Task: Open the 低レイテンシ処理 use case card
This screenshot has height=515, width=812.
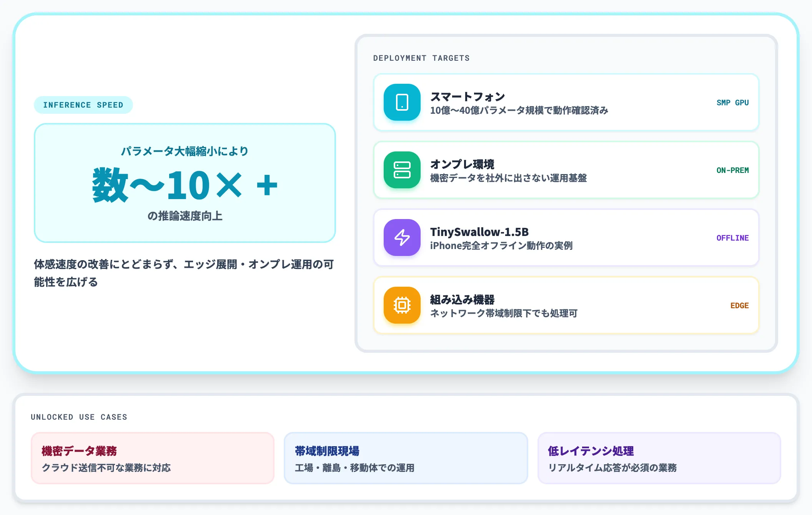Action: (x=659, y=458)
